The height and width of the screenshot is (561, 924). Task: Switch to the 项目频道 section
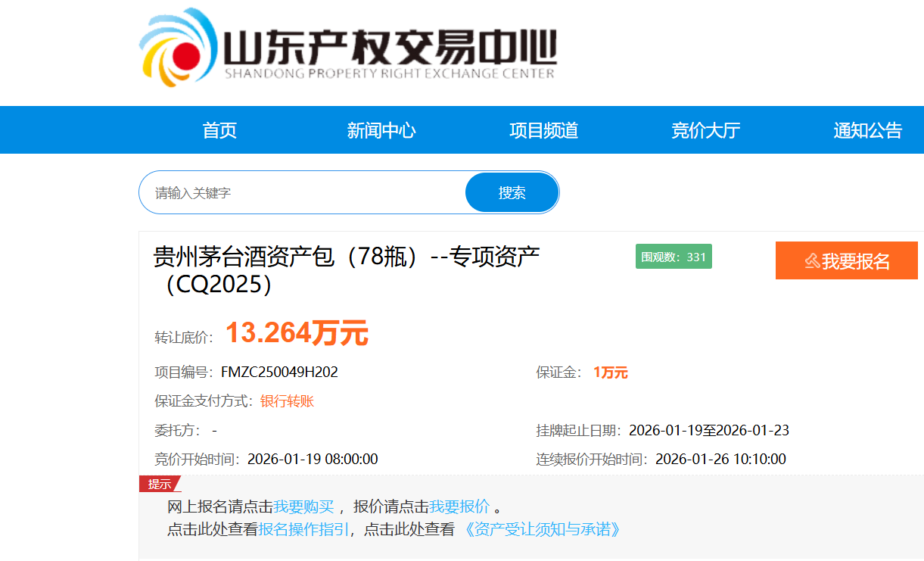[x=543, y=130]
